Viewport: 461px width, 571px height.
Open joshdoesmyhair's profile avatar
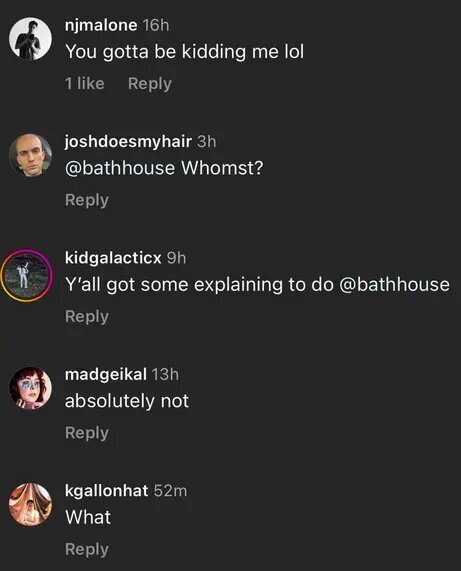coord(30,155)
